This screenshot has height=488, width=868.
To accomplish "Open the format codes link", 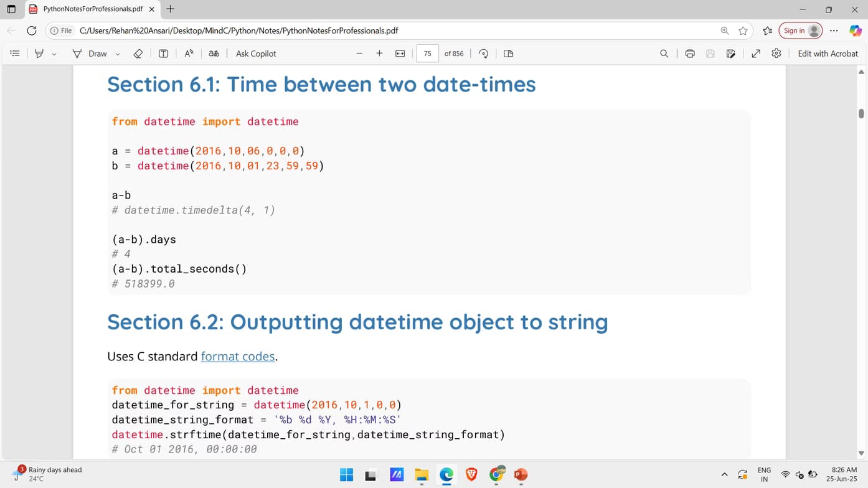I will click(x=237, y=356).
